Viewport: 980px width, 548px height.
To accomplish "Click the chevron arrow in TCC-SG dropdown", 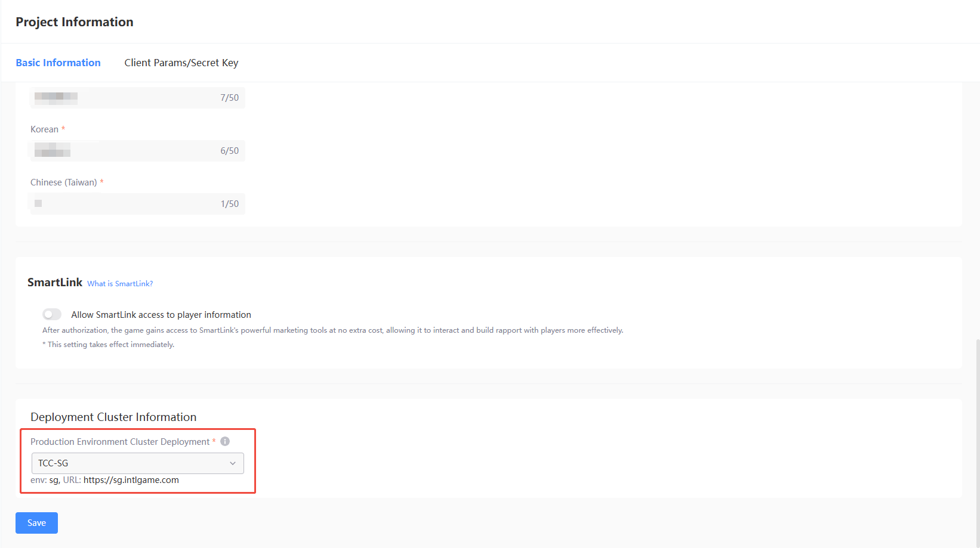I will [x=233, y=463].
